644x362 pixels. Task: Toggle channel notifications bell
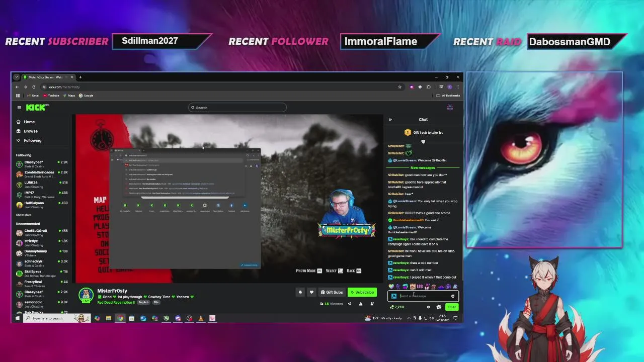pos(300,292)
